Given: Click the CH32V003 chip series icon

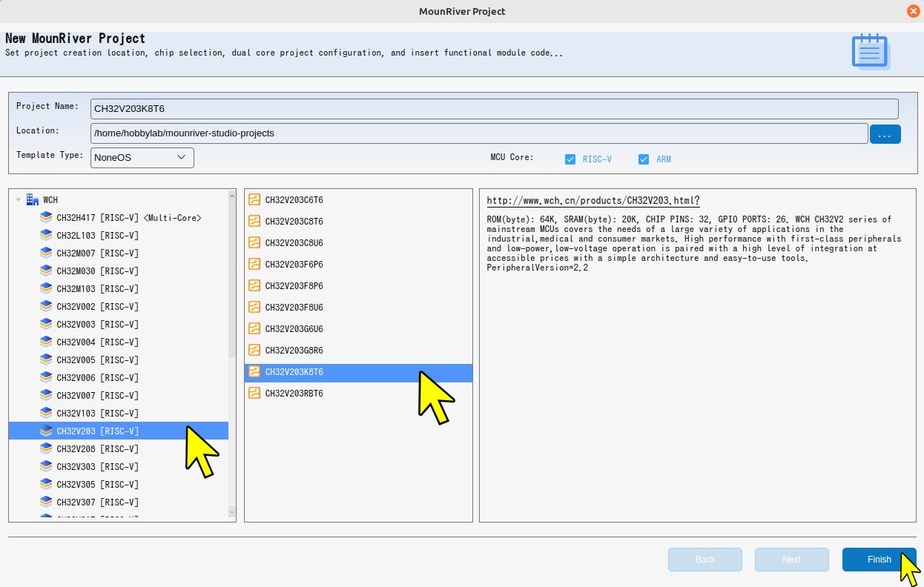Looking at the screenshot, I should tap(46, 325).
